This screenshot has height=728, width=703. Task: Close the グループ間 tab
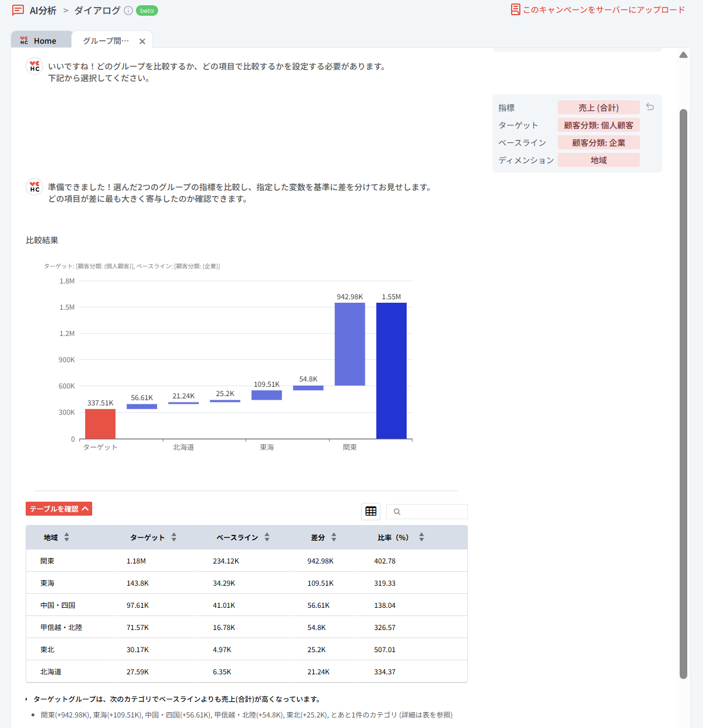pos(142,41)
